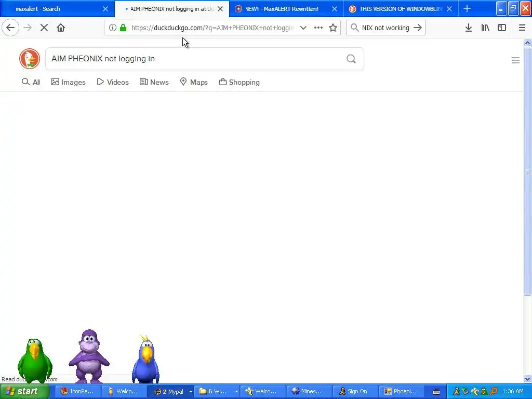Open the DuckDuckGo side menu
The height and width of the screenshot is (399, 532).
coord(515,60)
